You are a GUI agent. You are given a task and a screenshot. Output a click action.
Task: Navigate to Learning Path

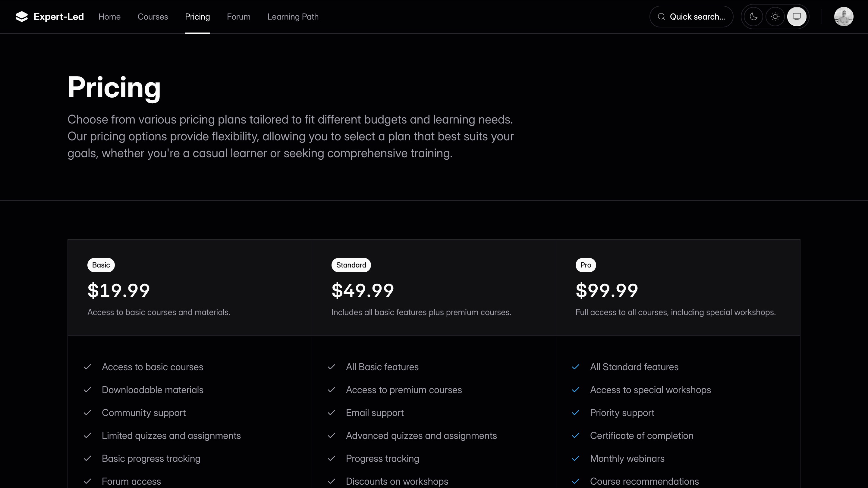[x=293, y=17]
